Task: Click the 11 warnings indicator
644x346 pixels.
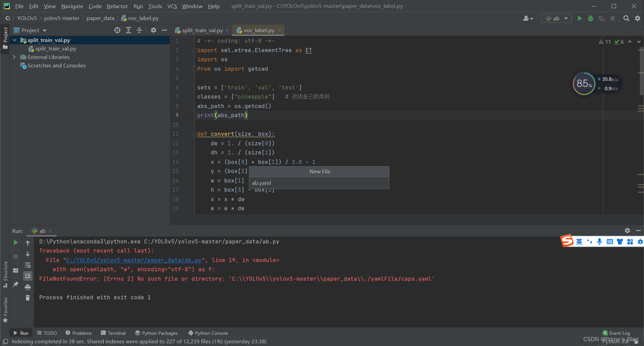Action: (x=605, y=42)
